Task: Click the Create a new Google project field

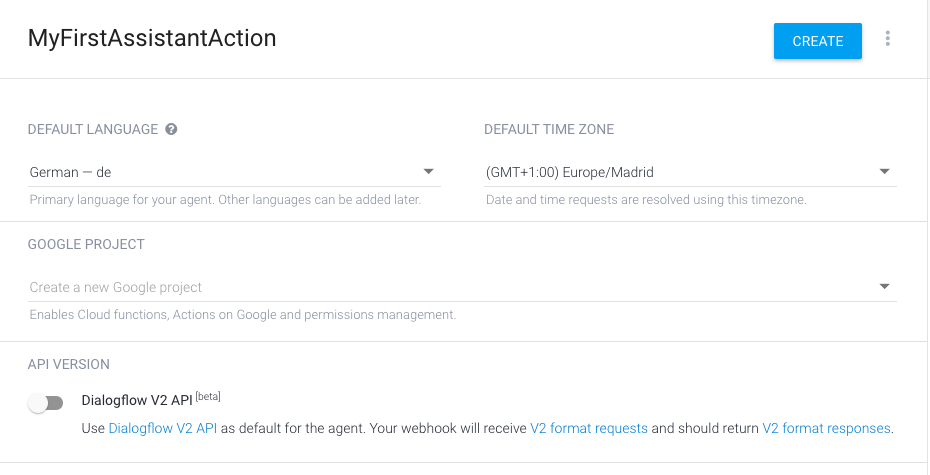Action: pos(463,287)
